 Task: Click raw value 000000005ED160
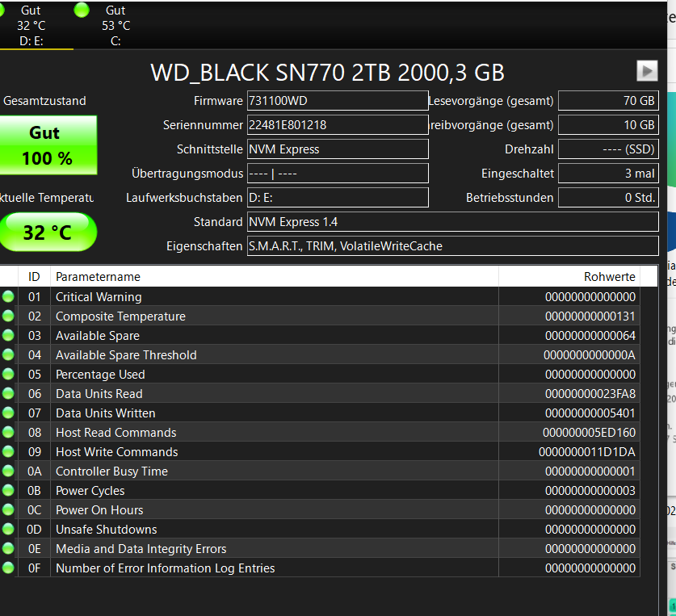589,433
